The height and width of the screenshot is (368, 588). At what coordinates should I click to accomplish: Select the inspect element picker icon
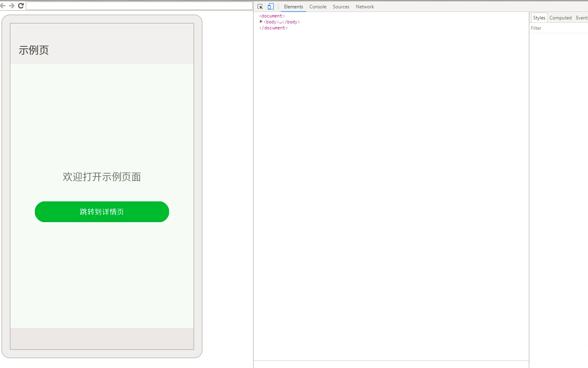[260, 6]
